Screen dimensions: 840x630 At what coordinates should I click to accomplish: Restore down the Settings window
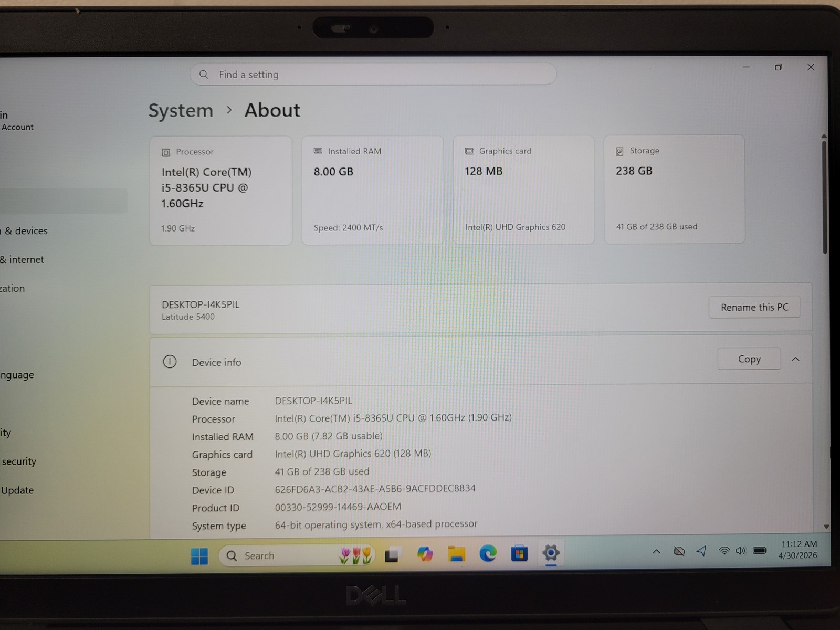(779, 67)
